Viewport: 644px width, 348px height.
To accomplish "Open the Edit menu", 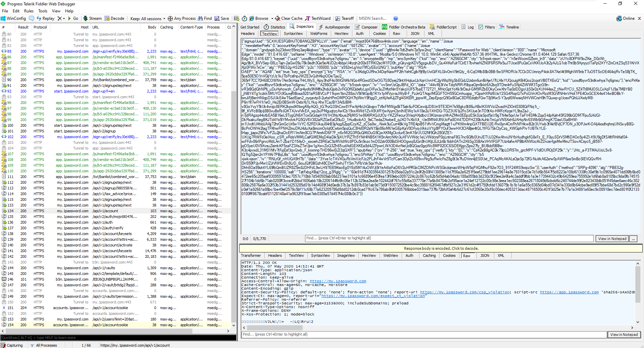I will (x=16, y=11).
